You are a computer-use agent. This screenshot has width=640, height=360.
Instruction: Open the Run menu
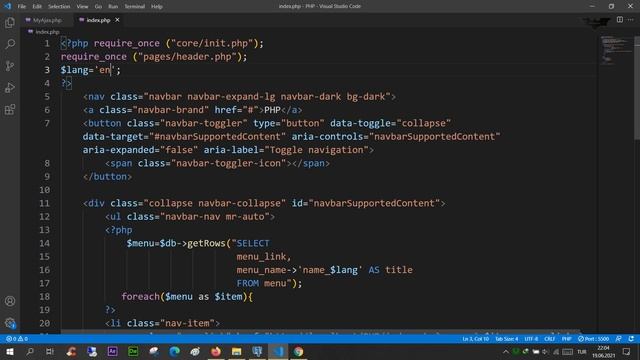[113, 6]
